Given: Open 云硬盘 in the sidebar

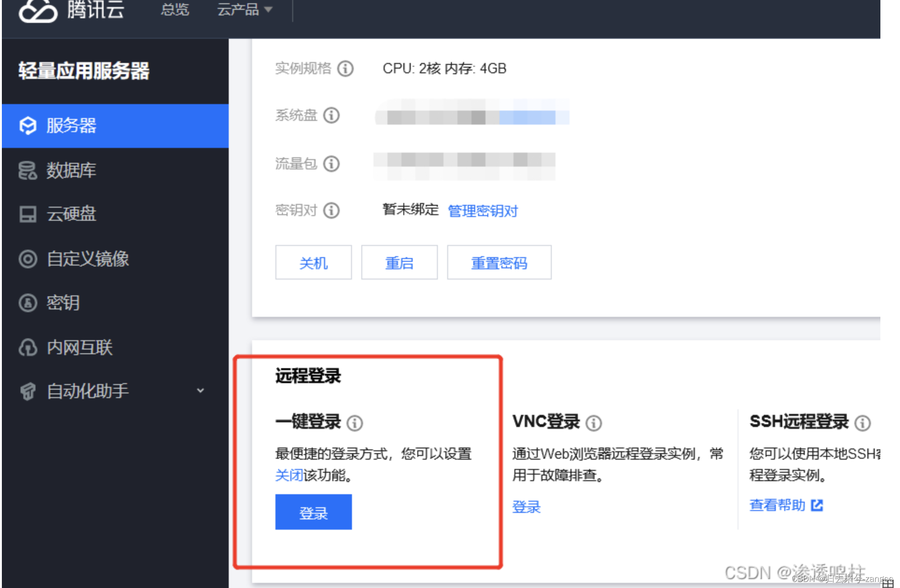Looking at the screenshot, I should tap(115, 214).
